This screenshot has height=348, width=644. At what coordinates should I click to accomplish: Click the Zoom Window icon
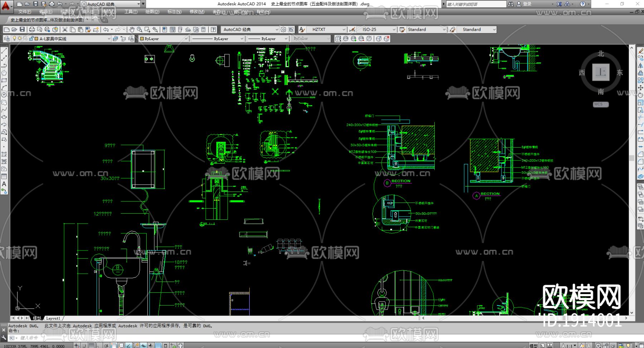147,29
